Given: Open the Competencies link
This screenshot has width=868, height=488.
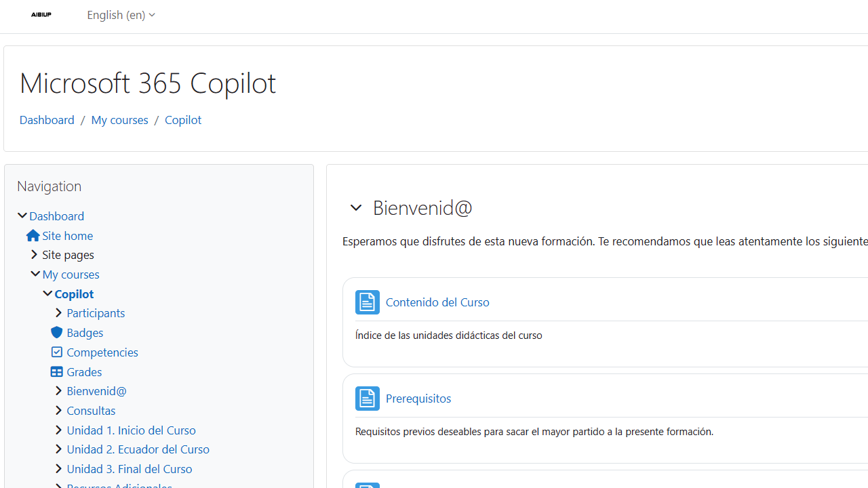Looking at the screenshot, I should 102,352.
